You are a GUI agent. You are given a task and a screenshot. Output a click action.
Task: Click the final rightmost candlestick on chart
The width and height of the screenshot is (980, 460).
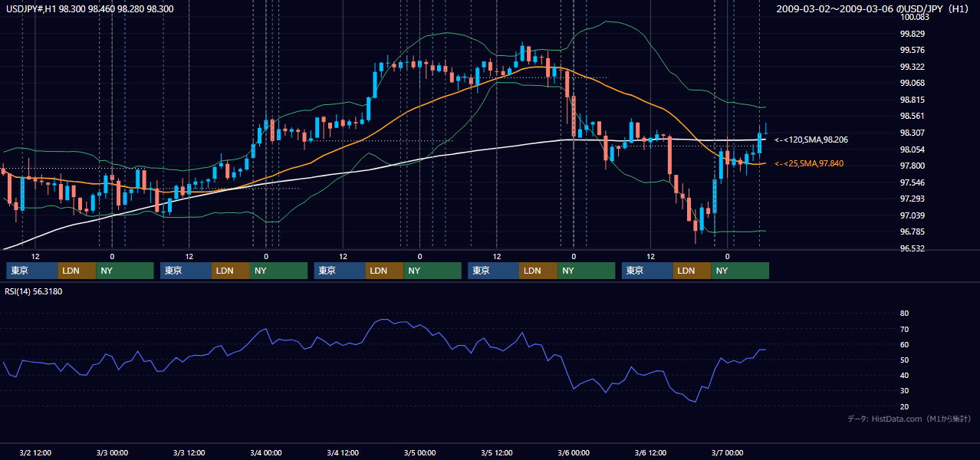pyautogui.click(x=765, y=130)
